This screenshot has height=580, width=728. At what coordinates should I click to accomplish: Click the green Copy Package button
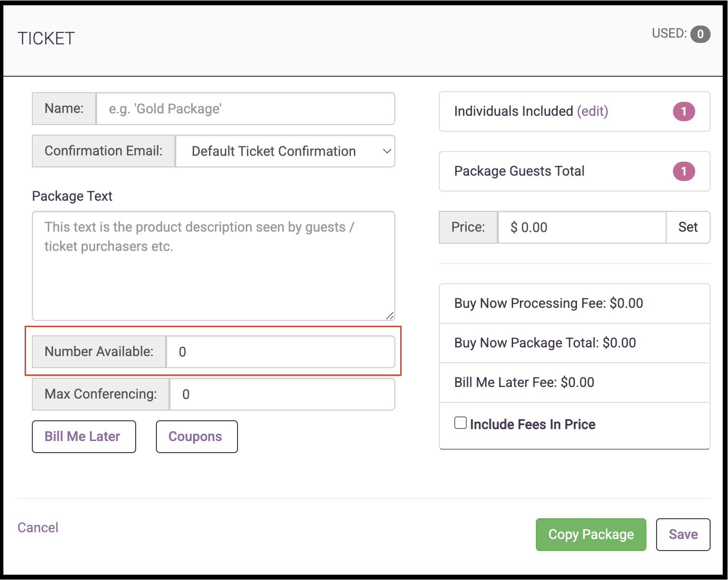590,535
